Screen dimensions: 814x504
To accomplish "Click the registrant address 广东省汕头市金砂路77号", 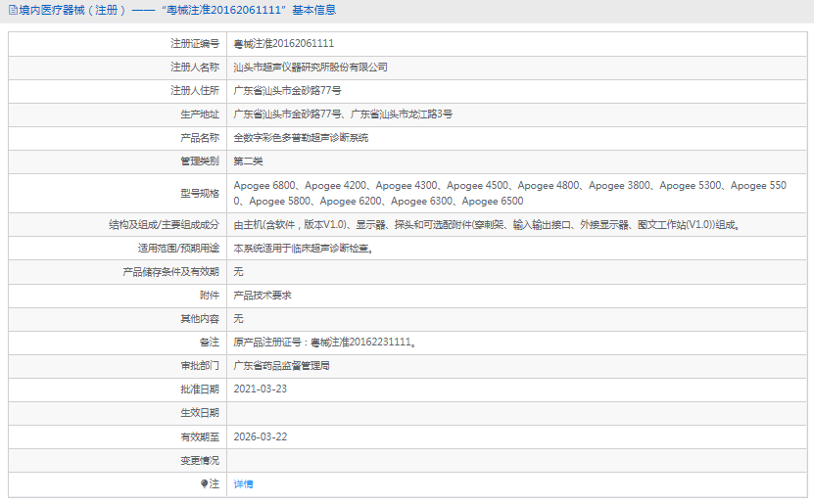I will 287,91.
